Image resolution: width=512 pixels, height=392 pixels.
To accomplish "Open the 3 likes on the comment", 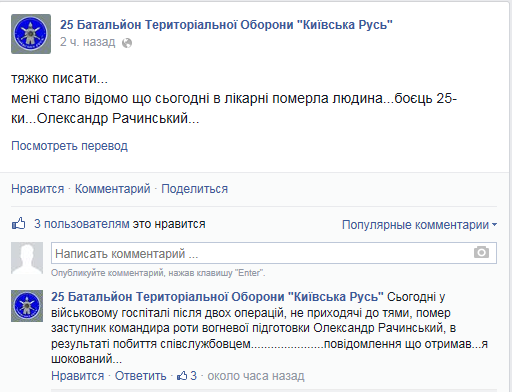I will click(187, 376).
